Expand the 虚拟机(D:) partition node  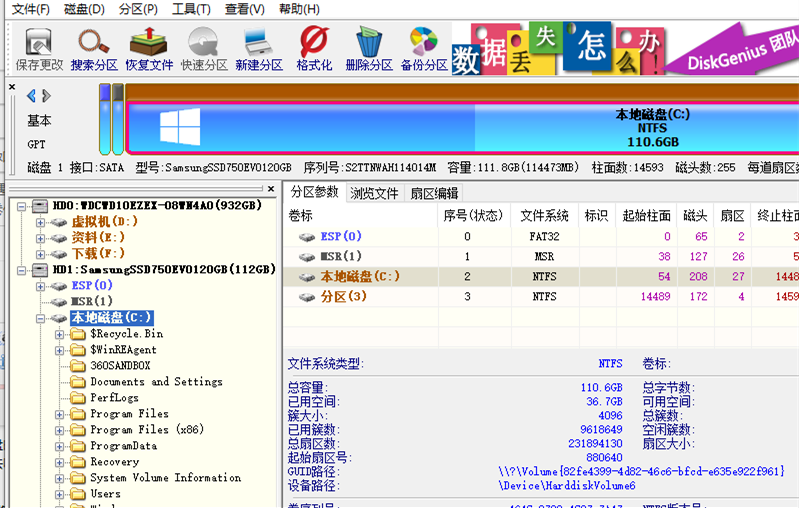(x=41, y=222)
